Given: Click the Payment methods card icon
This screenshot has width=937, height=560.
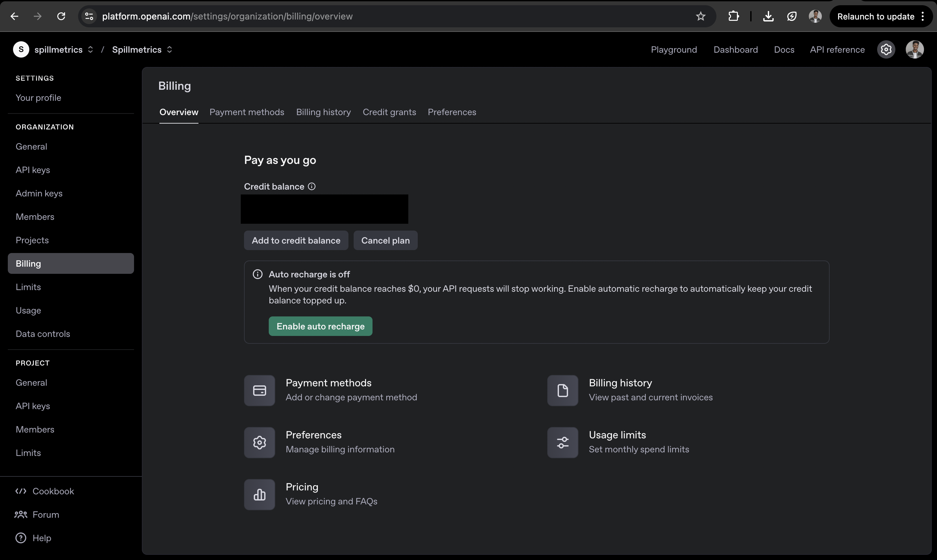Looking at the screenshot, I should click(x=259, y=391).
